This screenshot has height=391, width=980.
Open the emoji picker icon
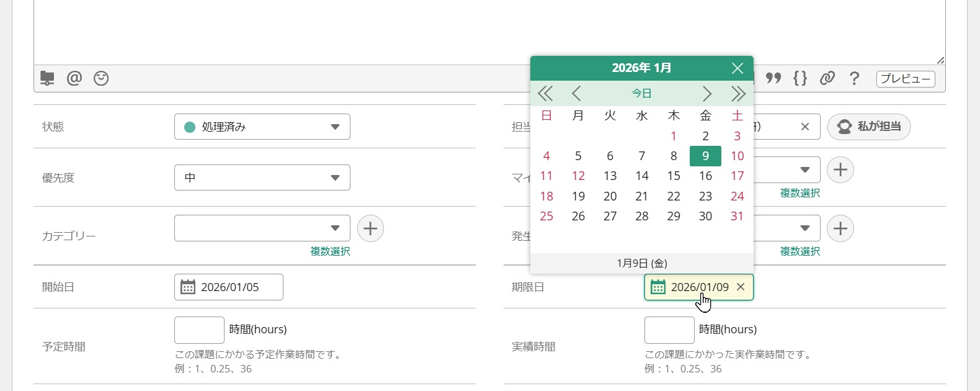[x=101, y=78]
